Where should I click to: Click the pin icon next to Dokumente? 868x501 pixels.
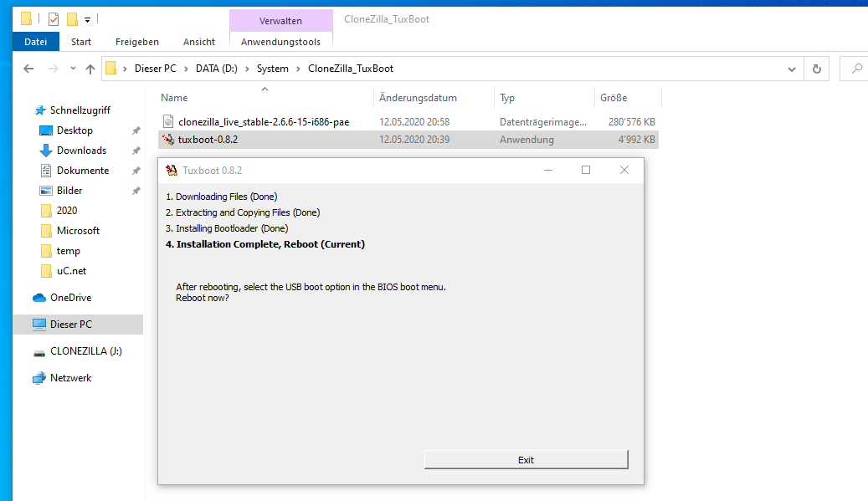[136, 171]
